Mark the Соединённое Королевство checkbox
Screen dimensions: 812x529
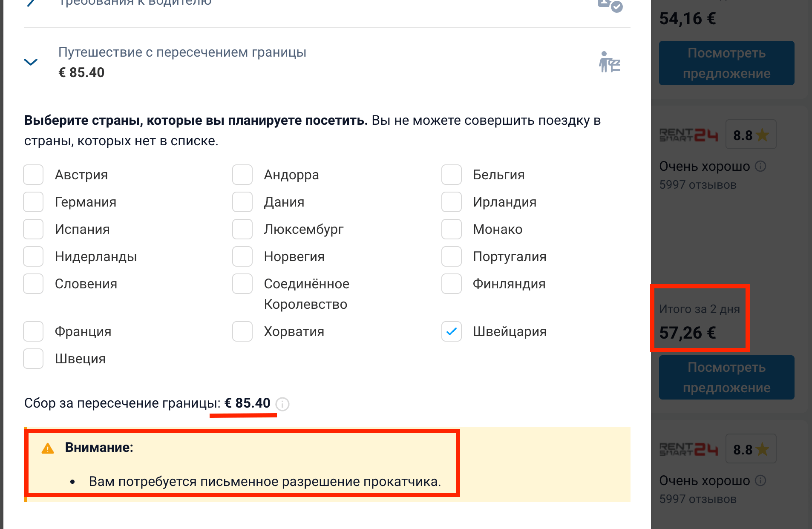(x=242, y=284)
